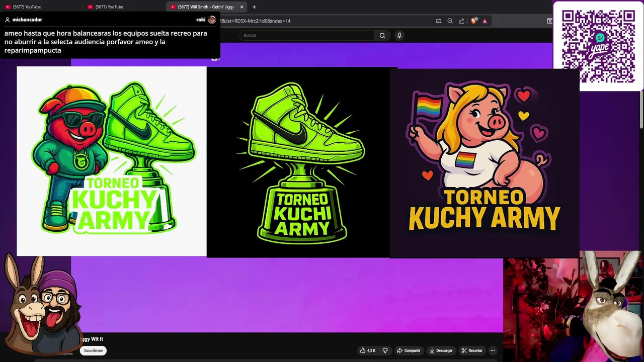Viewport: 644px width, 362px height.
Task: Switch to second (5677) YouTube tab
Action: 123,7
